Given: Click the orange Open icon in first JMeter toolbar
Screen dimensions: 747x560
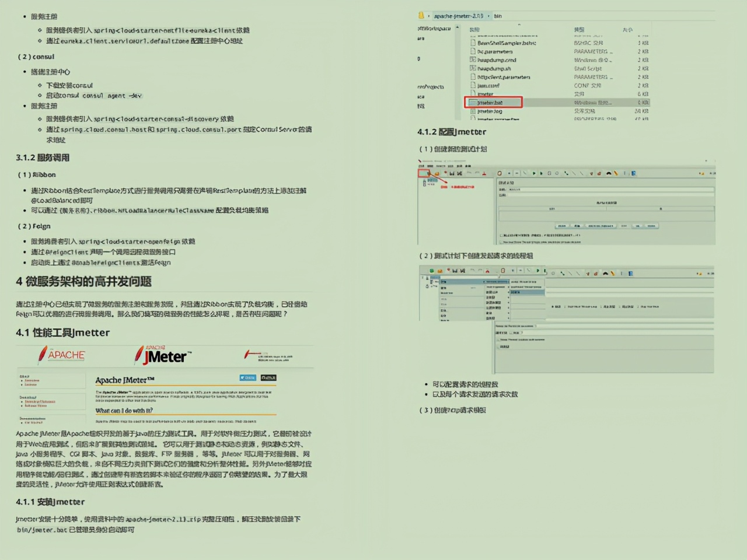Looking at the screenshot, I should click(437, 173).
